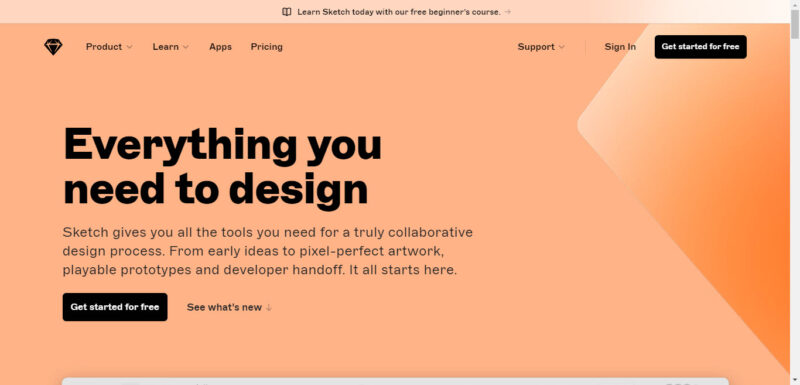Follow the See what's new link
Screen dimensions: 800x385
229,307
